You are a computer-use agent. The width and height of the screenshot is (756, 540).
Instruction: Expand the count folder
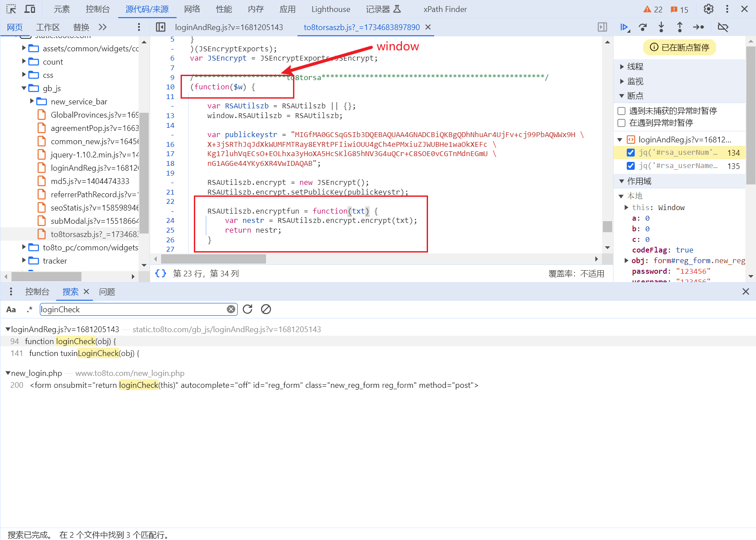pyautogui.click(x=24, y=61)
